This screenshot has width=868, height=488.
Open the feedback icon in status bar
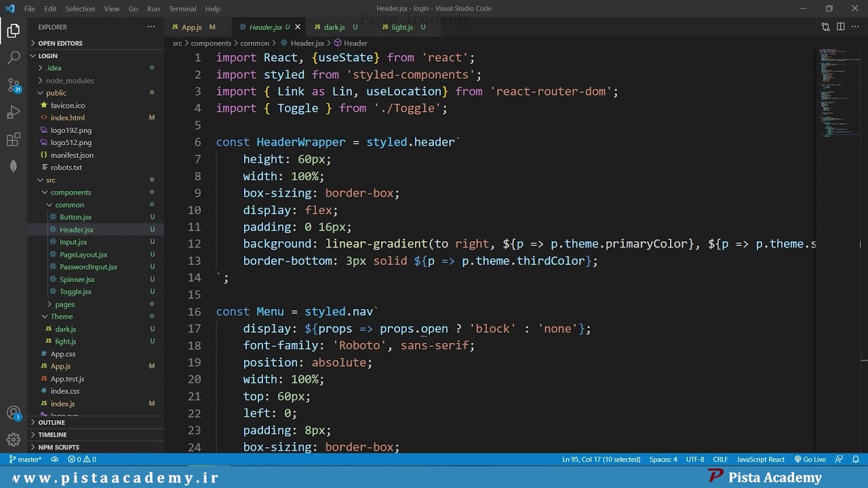click(x=839, y=460)
